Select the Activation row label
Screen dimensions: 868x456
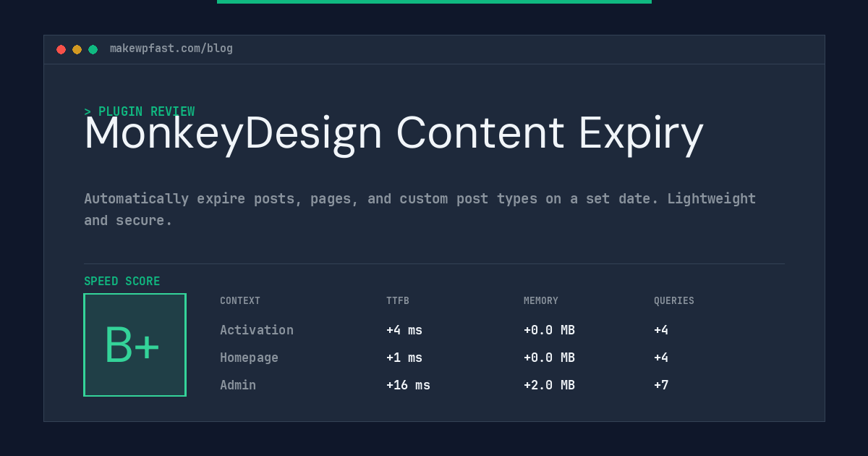click(x=257, y=330)
